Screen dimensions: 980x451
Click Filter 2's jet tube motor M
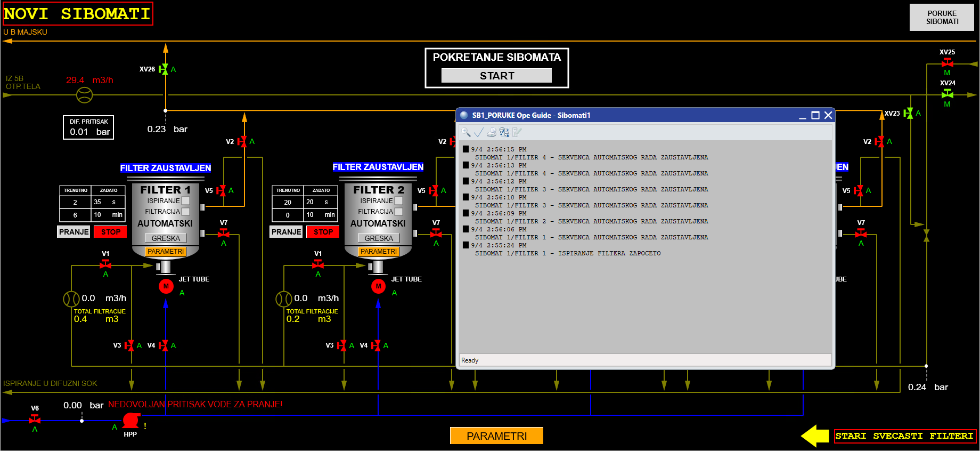tap(379, 286)
